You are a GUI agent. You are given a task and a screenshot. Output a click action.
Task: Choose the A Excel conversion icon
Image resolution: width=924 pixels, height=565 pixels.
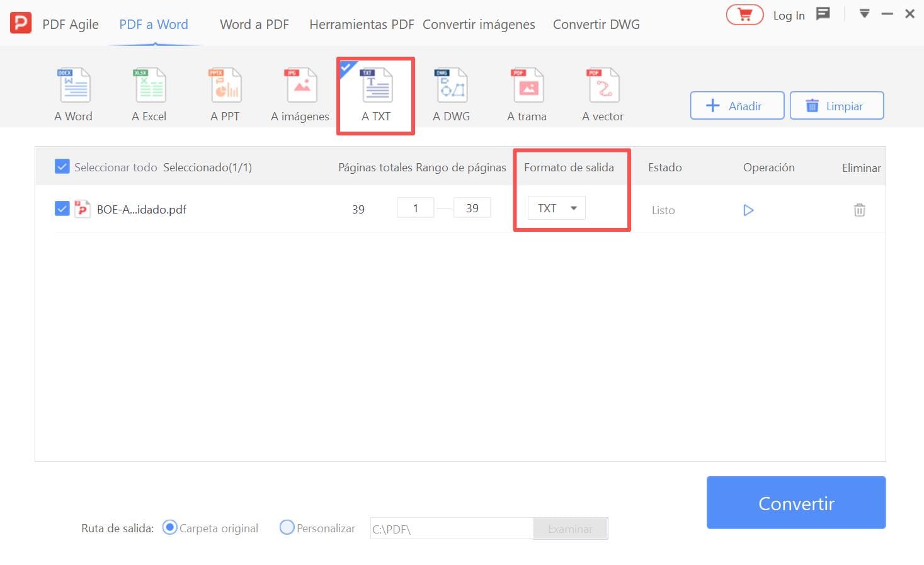pyautogui.click(x=150, y=86)
